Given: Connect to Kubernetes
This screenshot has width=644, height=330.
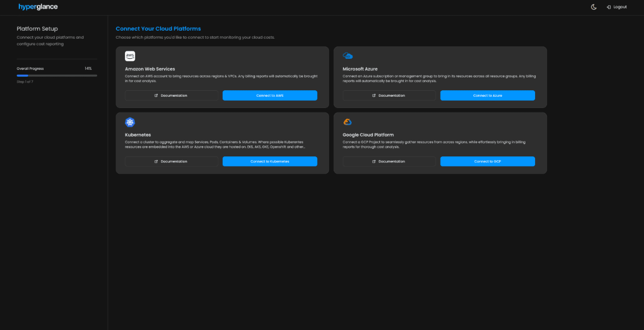Looking at the screenshot, I should (x=270, y=161).
